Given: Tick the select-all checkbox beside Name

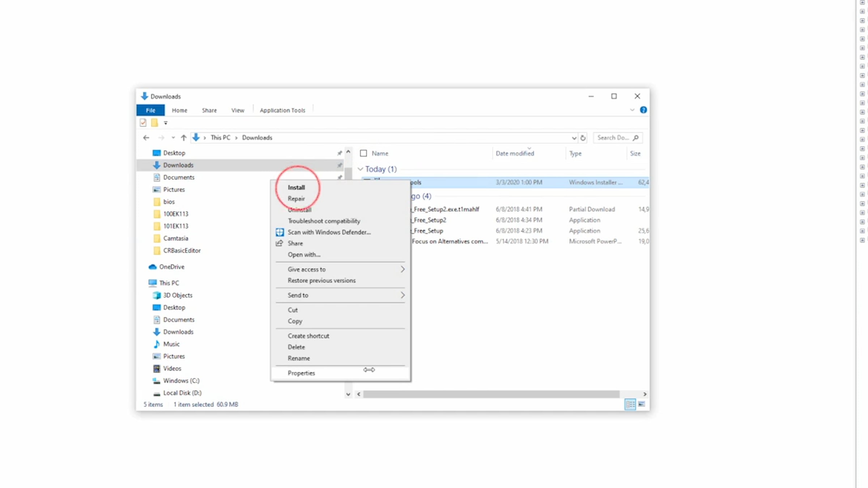Looking at the screenshot, I should [x=363, y=153].
